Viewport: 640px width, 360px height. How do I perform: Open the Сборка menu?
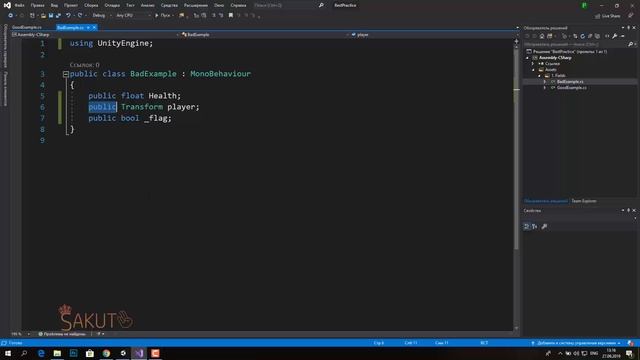(91, 5)
